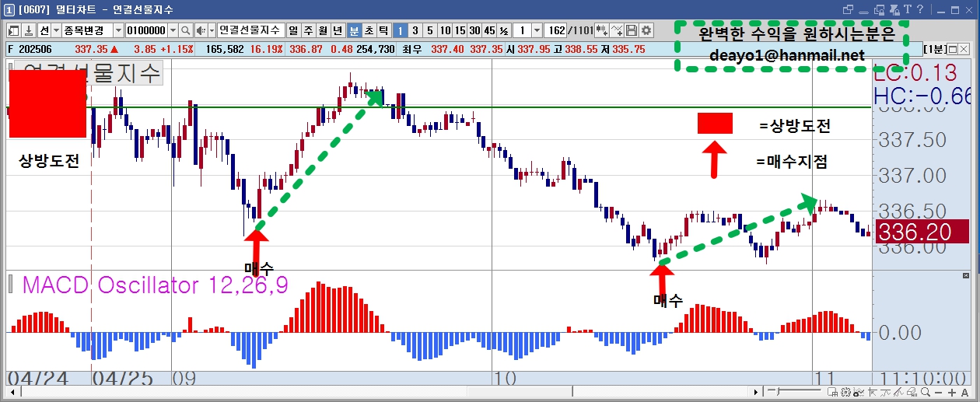Click the chart scroll right arrow
Viewport: 980px width, 402px height.
(756, 392)
